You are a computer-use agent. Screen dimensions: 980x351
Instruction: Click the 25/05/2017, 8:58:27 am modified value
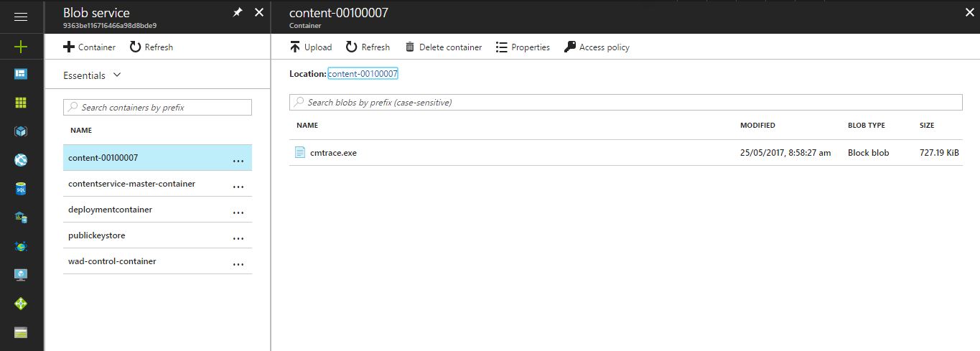[785, 153]
